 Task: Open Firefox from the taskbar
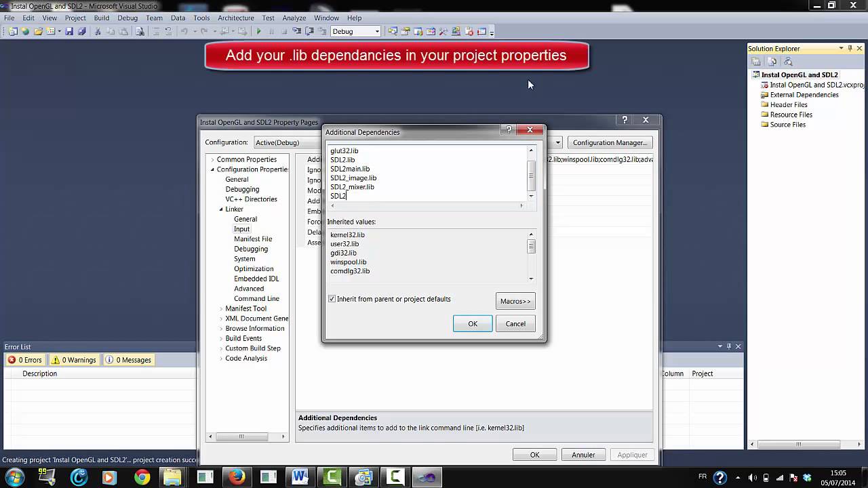[x=236, y=477]
